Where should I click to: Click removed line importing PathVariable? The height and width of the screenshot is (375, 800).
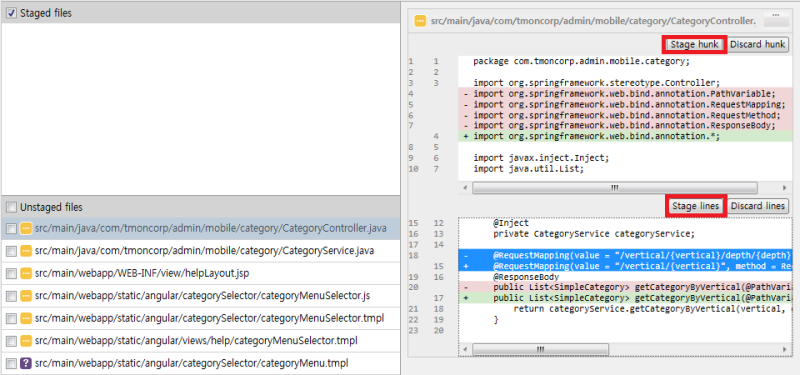tap(625, 93)
